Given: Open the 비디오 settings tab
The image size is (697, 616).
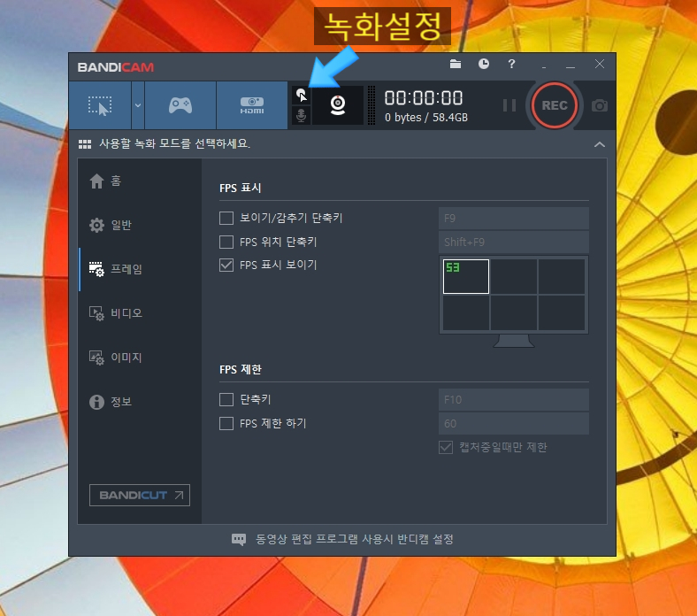Looking at the screenshot, I should click(x=140, y=313).
